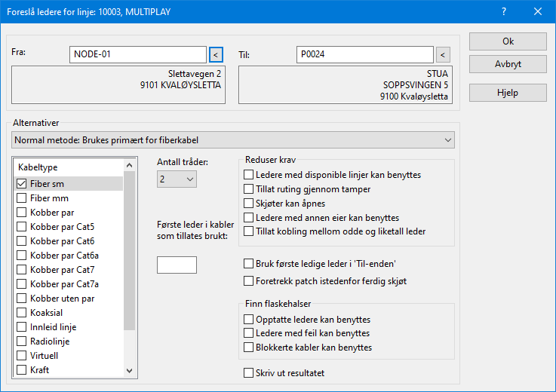The height and width of the screenshot is (392, 556).
Task: Select the Kobber par Cat7a checkbox
Action: pyautogui.click(x=22, y=284)
